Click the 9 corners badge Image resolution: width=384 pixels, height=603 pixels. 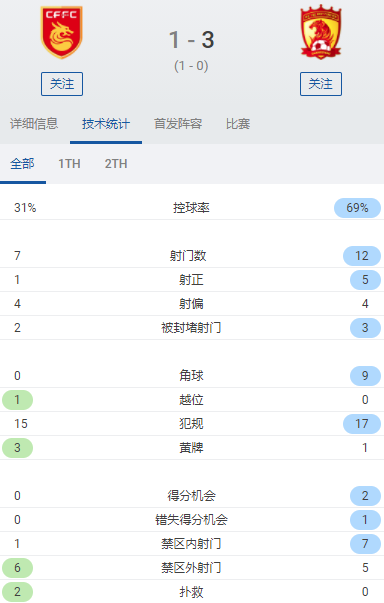point(365,375)
